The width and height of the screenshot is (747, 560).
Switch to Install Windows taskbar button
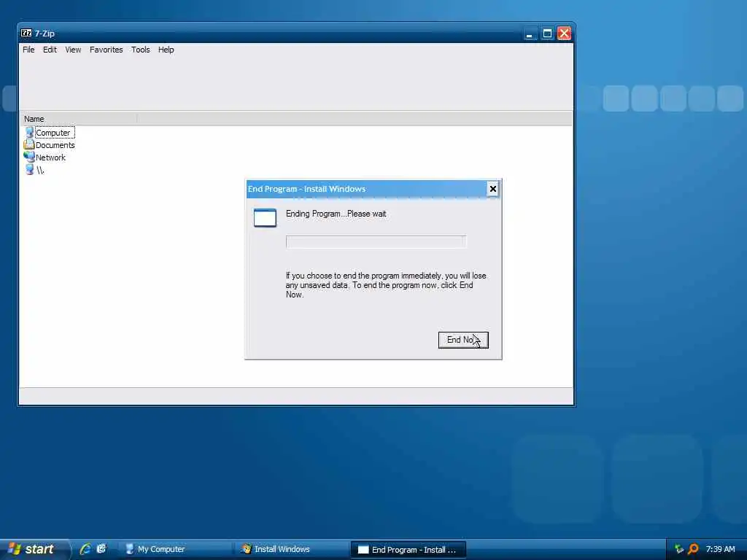[290, 550]
